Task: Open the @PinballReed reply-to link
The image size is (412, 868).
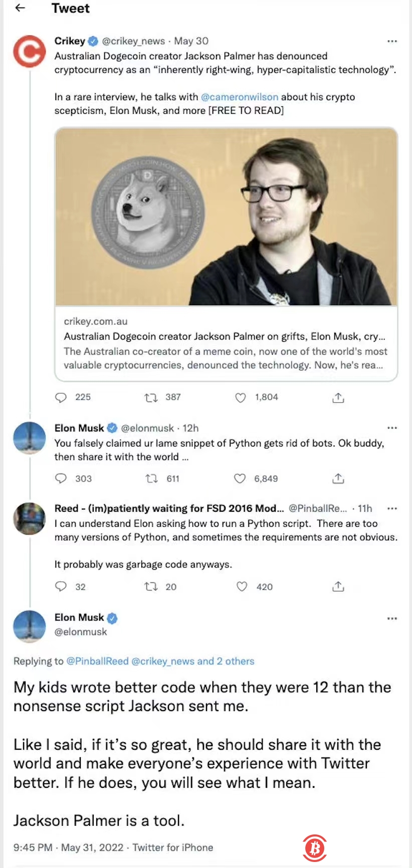Action: (x=97, y=661)
